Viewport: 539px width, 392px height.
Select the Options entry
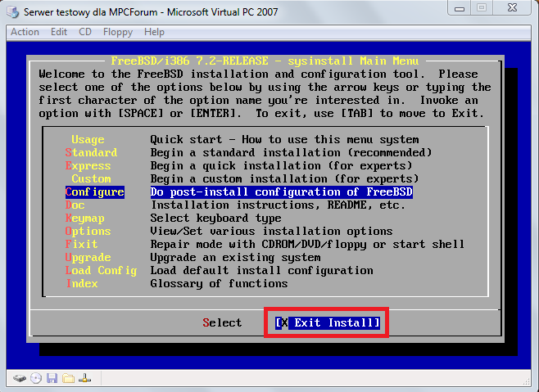(x=88, y=232)
